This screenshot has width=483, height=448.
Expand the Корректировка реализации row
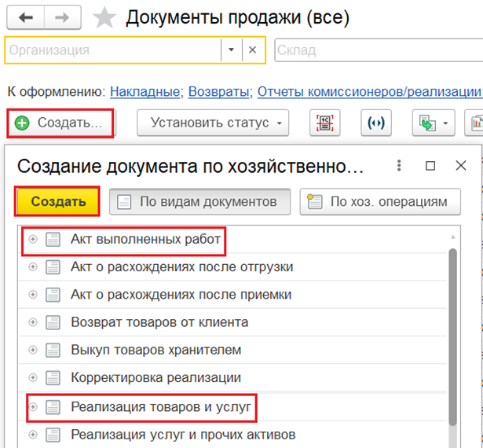click(x=33, y=377)
